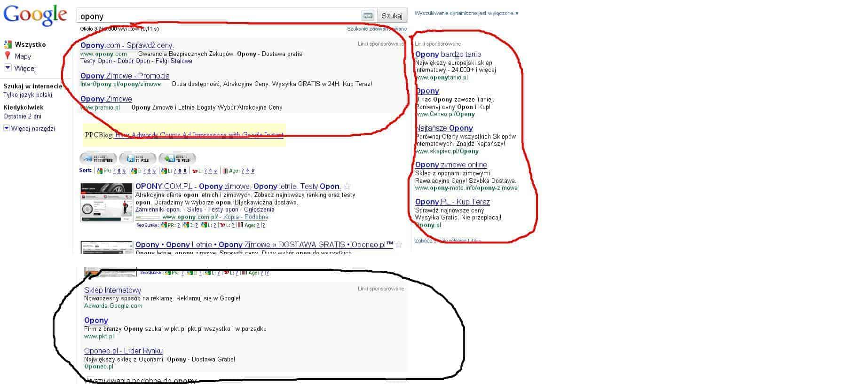Click in the search field containing opony
Screen dimensions: 868x384
click(x=220, y=16)
